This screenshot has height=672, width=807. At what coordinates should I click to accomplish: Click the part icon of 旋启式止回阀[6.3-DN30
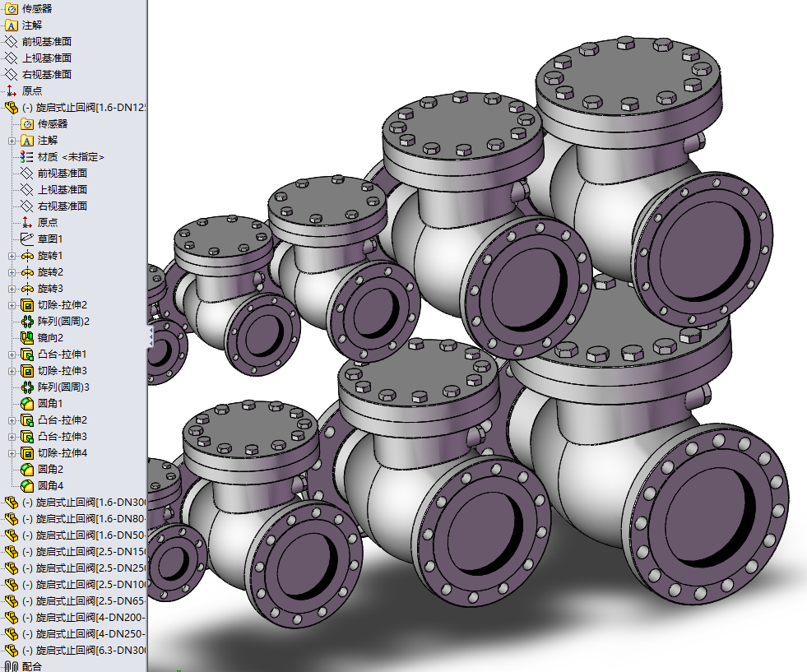[12, 651]
